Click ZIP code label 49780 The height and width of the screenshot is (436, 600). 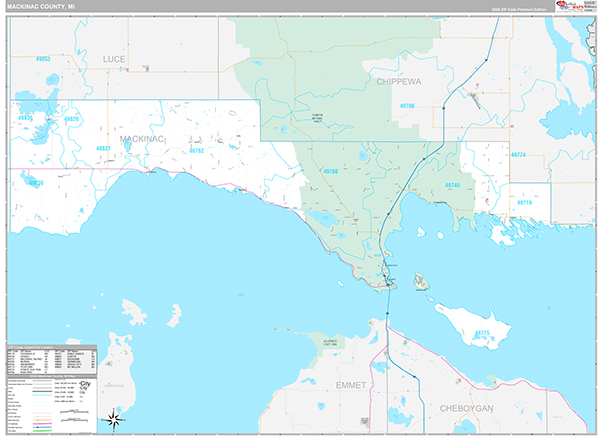pos(407,106)
